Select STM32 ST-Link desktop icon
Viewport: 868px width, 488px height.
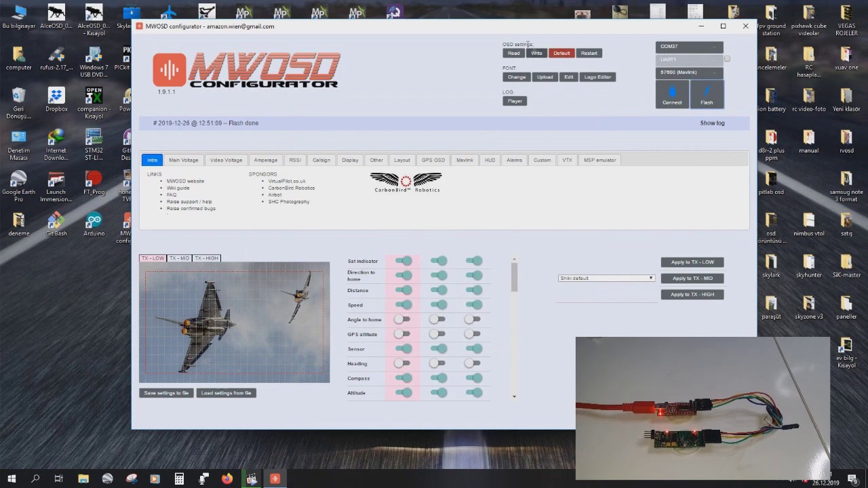[94, 144]
